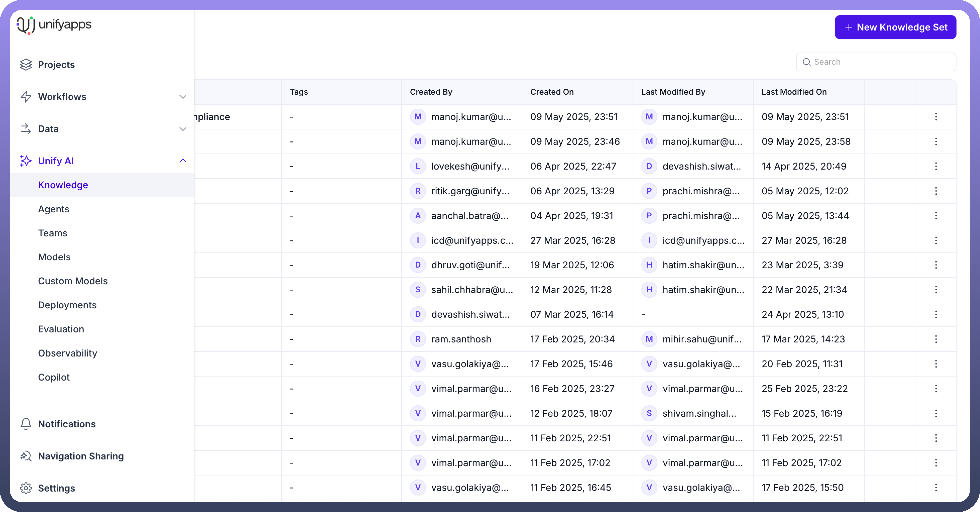Viewport: 980px width, 512px height.
Task: Collapse the Unify AI section chevron
Action: pos(183,161)
